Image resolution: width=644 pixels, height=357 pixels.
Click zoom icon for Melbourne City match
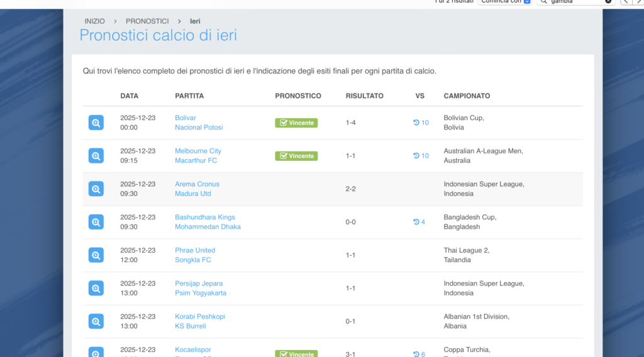96,156
